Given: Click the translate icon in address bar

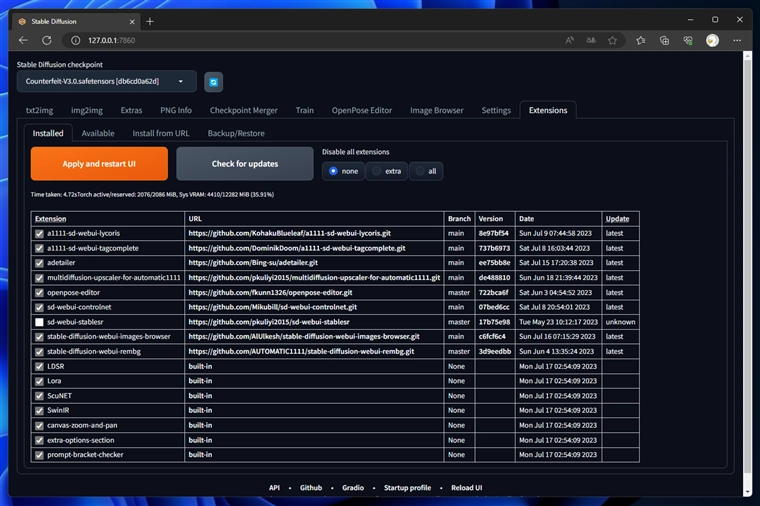Looking at the screenshot, I should (591, 40).
